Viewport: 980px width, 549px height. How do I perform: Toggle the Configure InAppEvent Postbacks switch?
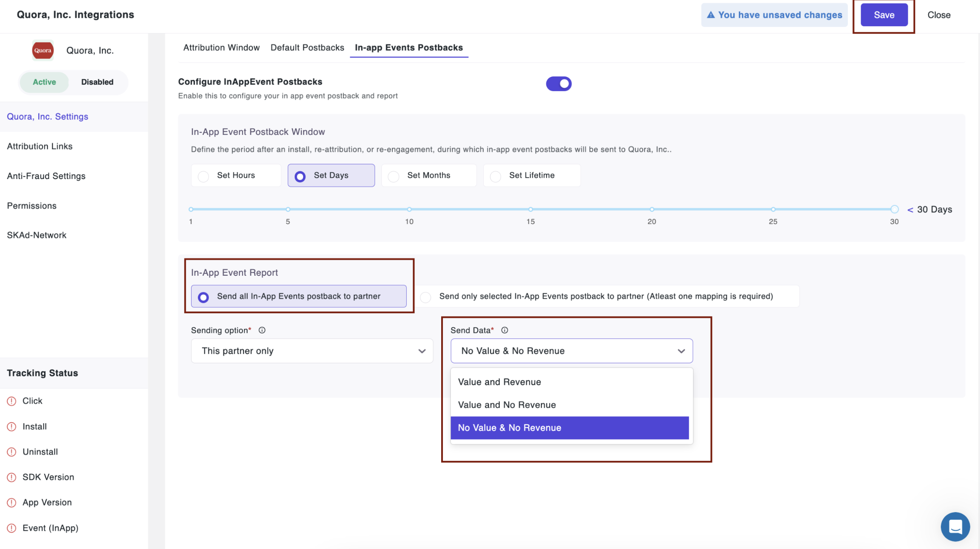coord(559,84)
